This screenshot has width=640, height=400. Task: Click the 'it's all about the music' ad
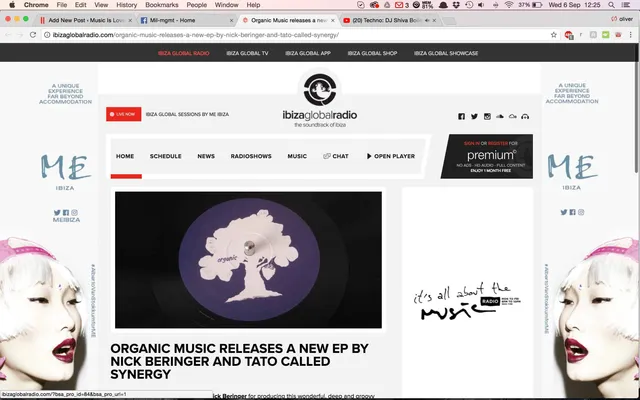[467, 300]
